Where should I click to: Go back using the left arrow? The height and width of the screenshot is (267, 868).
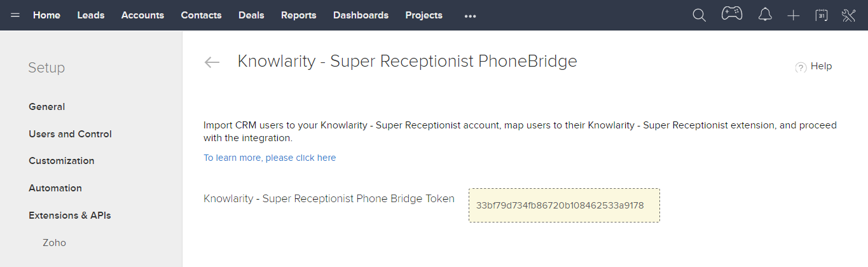coord(212,62)
